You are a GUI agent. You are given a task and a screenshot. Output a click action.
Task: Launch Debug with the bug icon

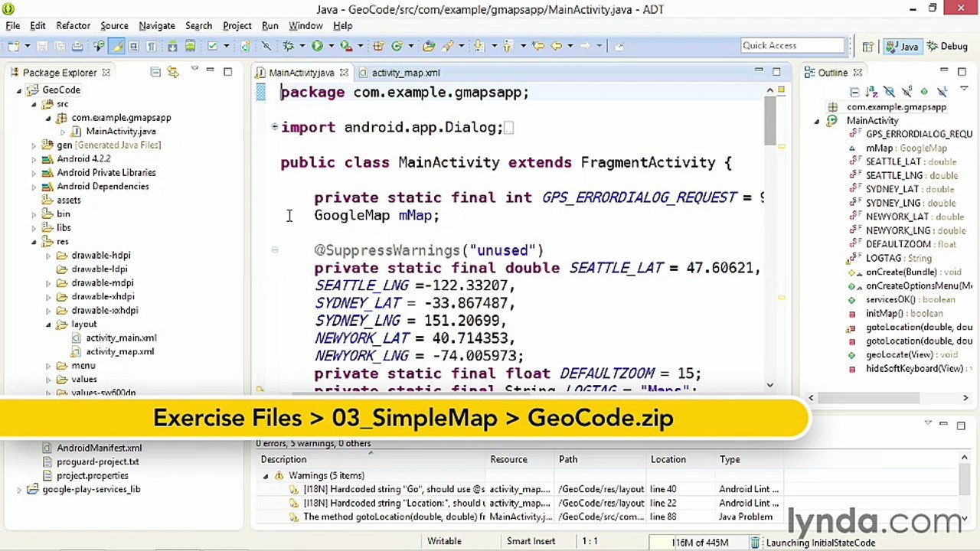pos(288,46)
